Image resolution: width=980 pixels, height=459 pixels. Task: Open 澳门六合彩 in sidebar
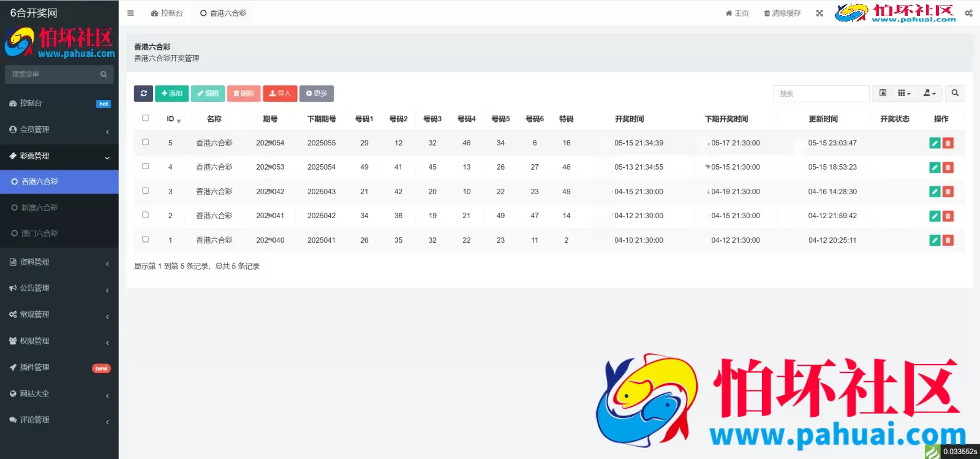[x=59, y=233]
